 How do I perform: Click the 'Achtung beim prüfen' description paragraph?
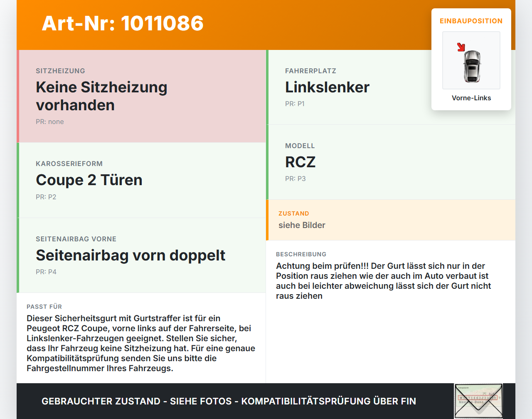pyautogui.click(x=383, y=281)
